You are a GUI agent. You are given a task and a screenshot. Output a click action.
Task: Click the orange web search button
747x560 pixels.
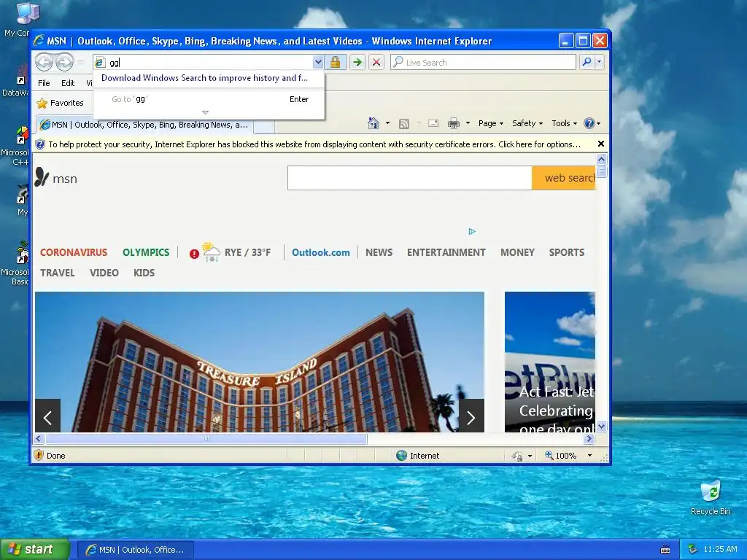564,178
